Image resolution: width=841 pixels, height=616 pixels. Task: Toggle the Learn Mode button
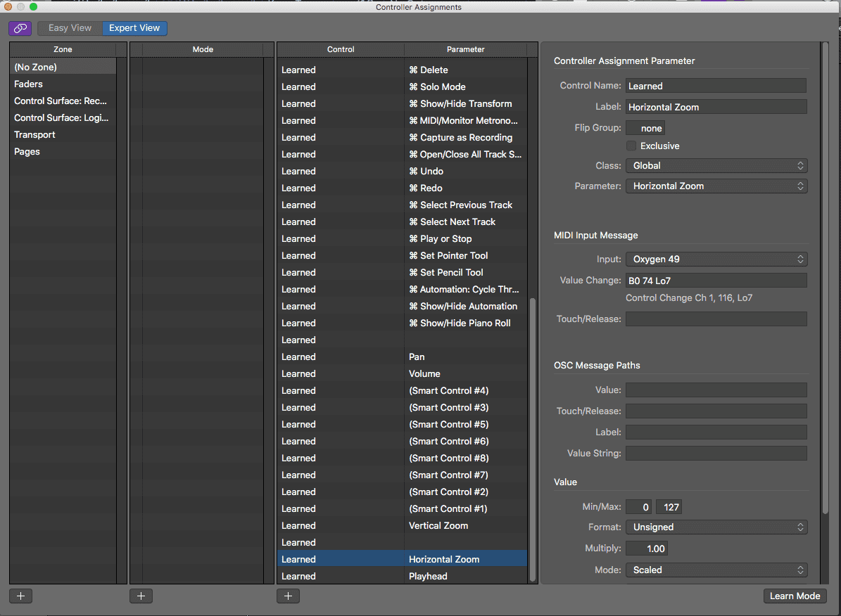click(x=795, y=596)
